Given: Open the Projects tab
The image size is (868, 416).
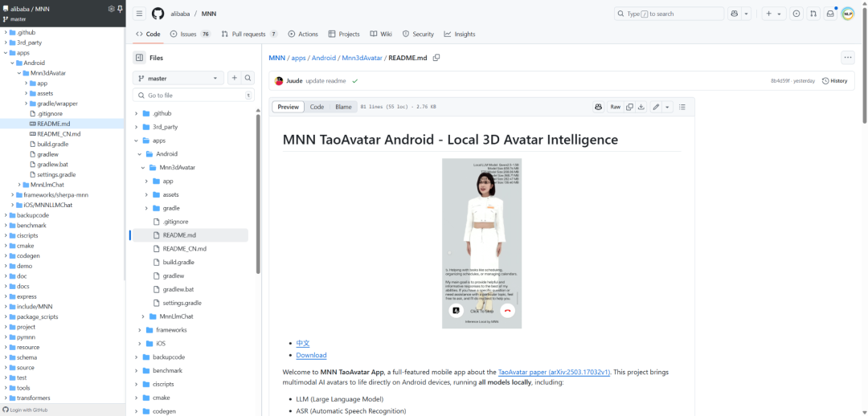Looking at the screenshot, I should point(344,34).
